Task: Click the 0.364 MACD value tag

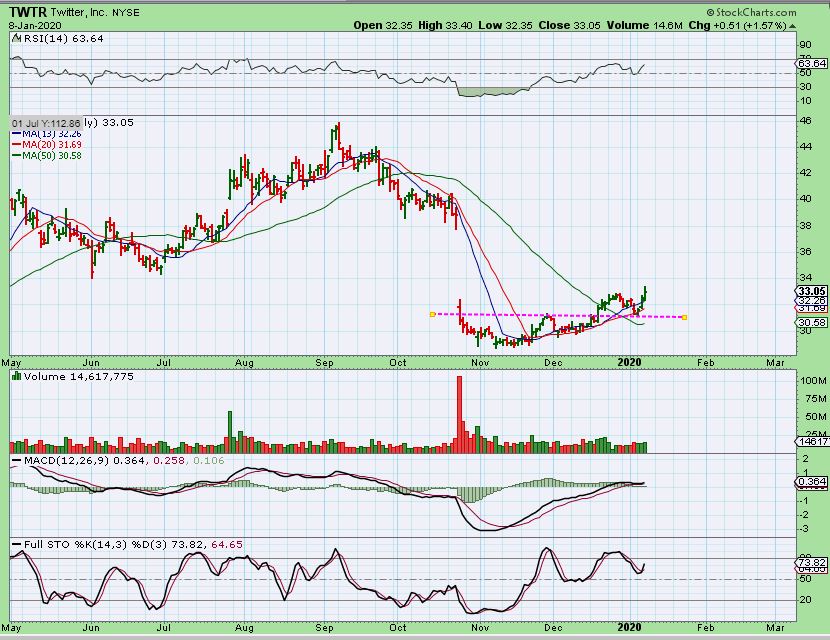Action: point(809,482)
